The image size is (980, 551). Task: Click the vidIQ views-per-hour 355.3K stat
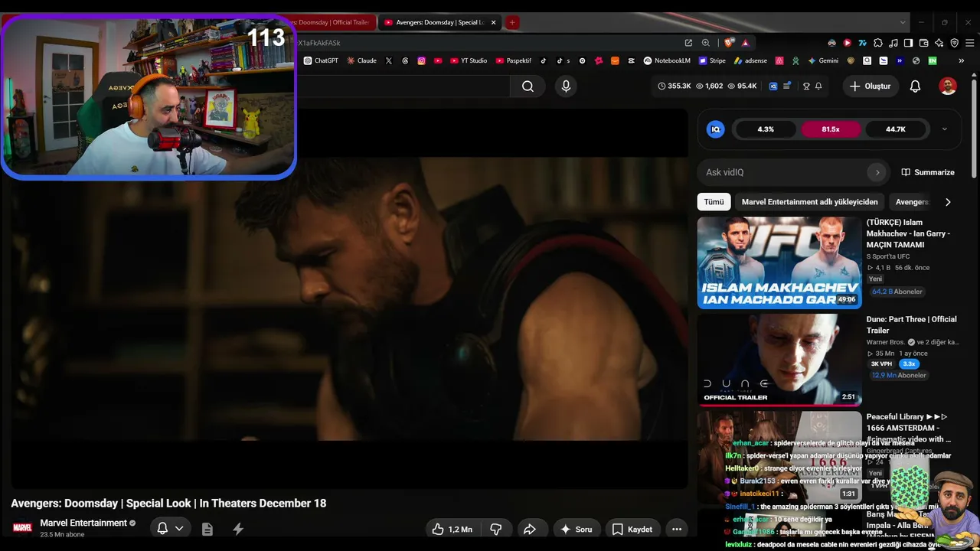pyautogui.click(x=675, y=86)
